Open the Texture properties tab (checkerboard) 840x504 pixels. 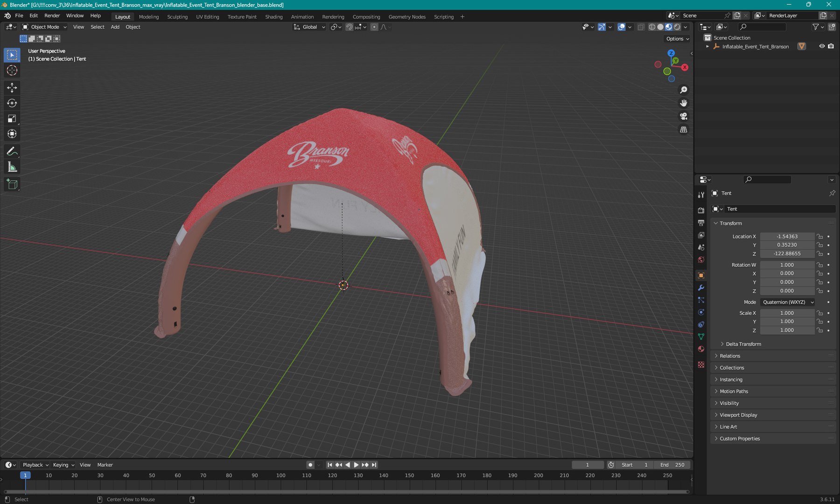pyautogui.click(x=701, y=364)
